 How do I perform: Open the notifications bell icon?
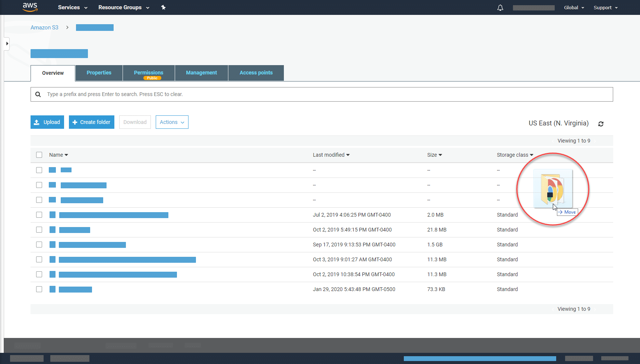[500, 7]
